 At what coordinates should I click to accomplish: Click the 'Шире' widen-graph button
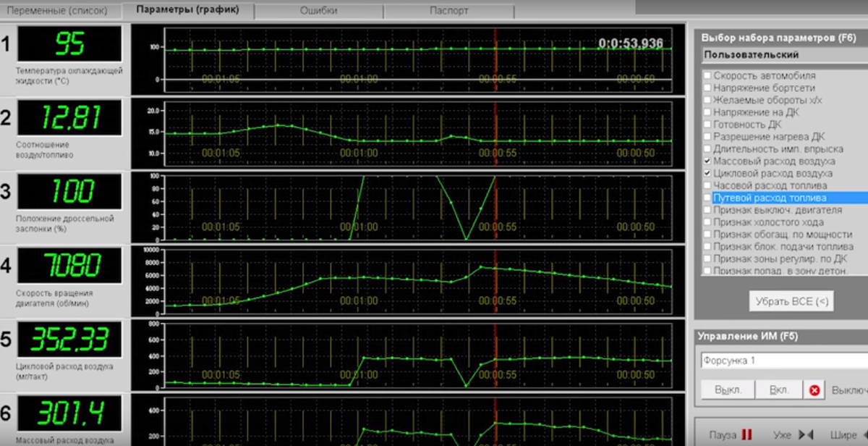[x=848, y=435]
